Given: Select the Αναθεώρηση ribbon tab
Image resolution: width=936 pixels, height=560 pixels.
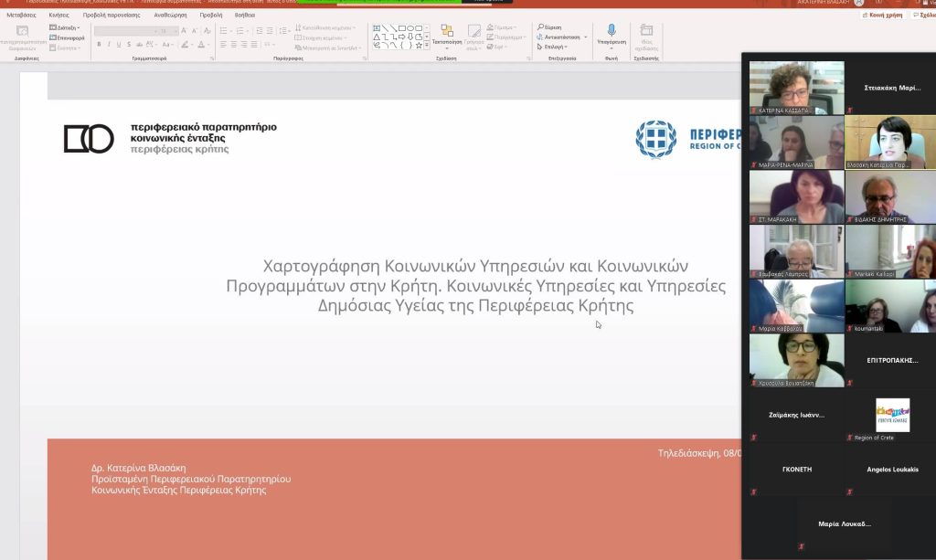Looking at the screenshot, I should point(170,15).
